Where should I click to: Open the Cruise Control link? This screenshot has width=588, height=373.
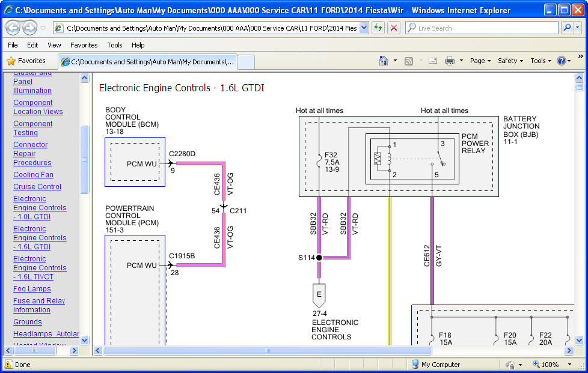point(37,187)
